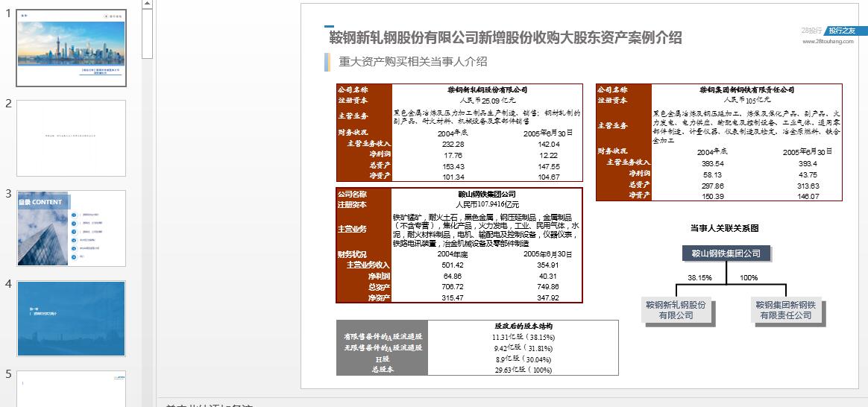Select the 鞍钢新轧钢股份有限公司 box in the diagram

click(x=676, y=309)
